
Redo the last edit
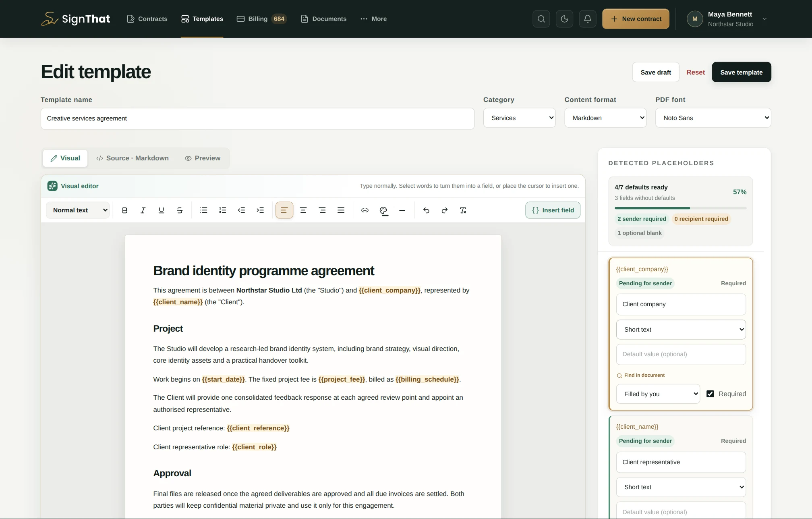coord(445,210)
